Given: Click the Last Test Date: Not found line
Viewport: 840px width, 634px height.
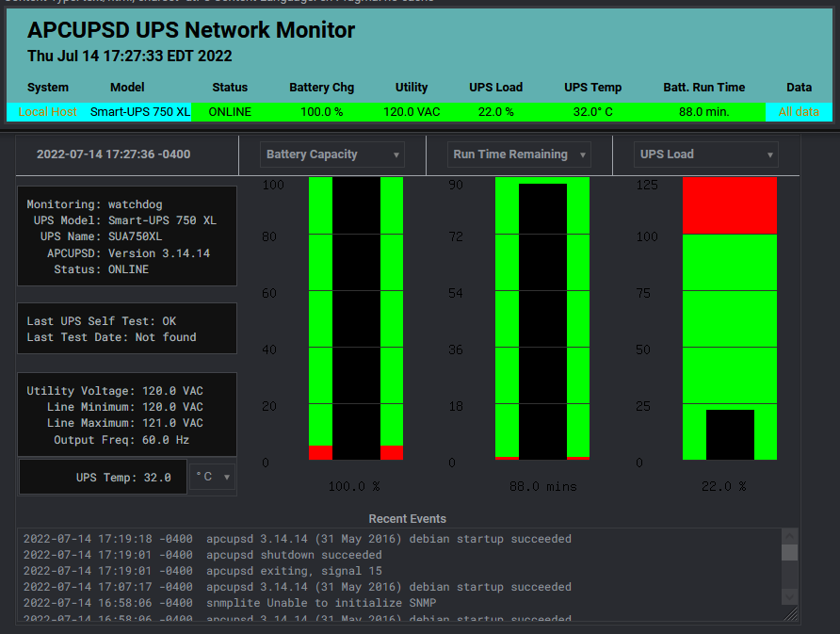Looking at the screenshot, I should [x=111, y=337].
